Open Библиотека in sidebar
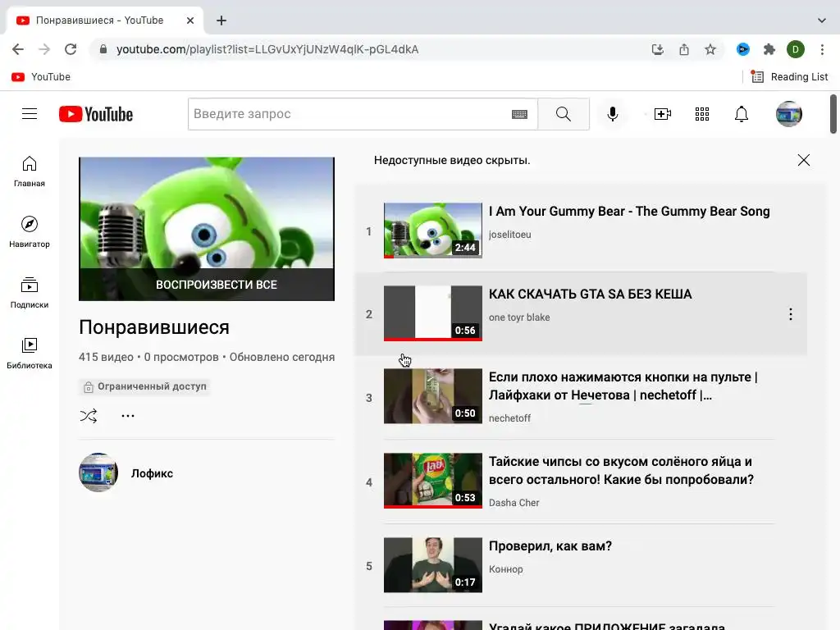Viewport: 840px width, 630px height. point(30,353)
